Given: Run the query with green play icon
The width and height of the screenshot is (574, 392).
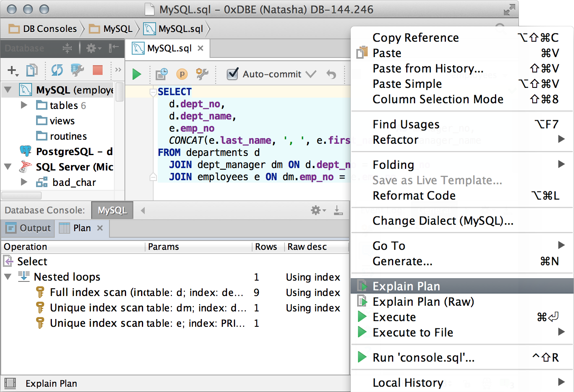Looking at the screenshot, I should [137, 74].
